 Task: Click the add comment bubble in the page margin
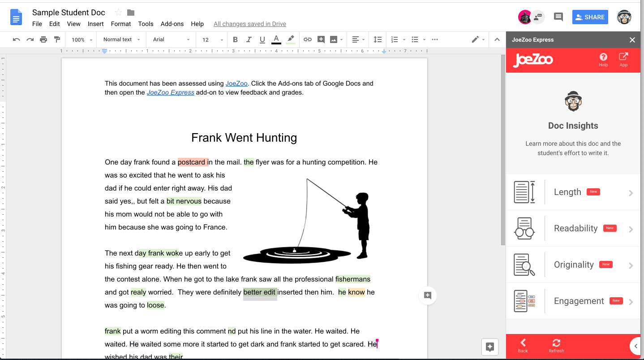(x=428, y=295)
